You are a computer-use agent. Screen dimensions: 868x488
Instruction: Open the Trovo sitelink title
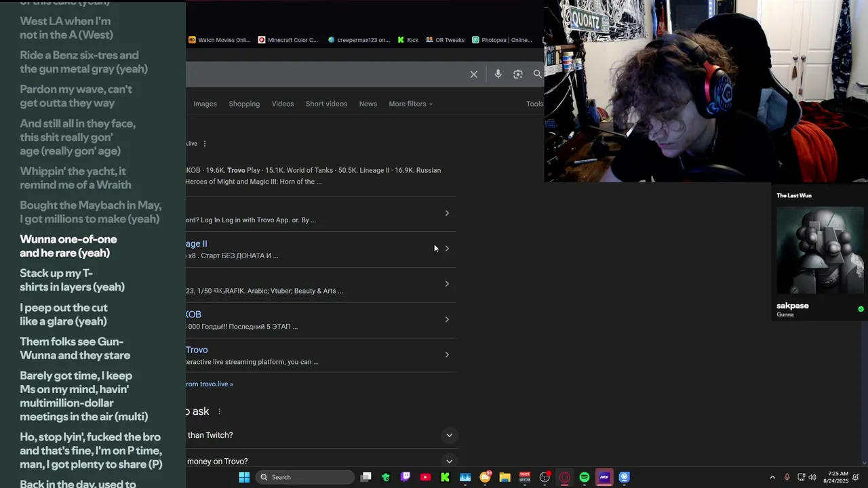tap(197, 350)
